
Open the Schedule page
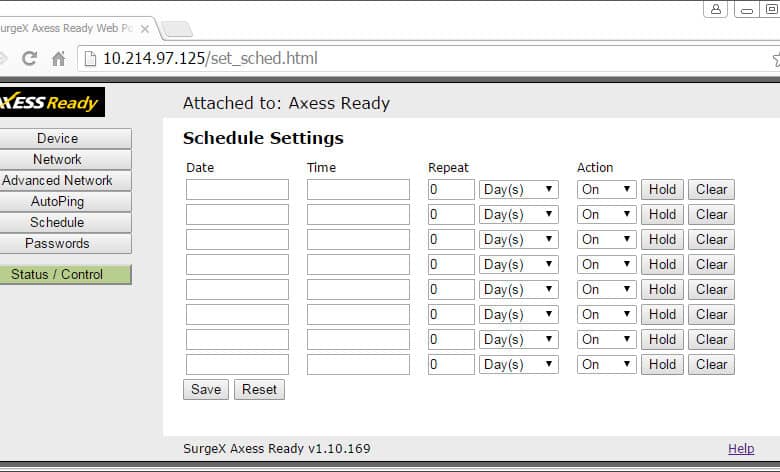point(65,222)
